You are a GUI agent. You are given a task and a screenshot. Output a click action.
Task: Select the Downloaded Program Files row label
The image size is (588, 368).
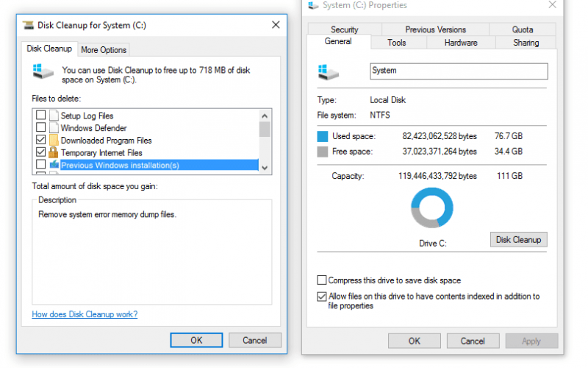(x=106, y=141)
